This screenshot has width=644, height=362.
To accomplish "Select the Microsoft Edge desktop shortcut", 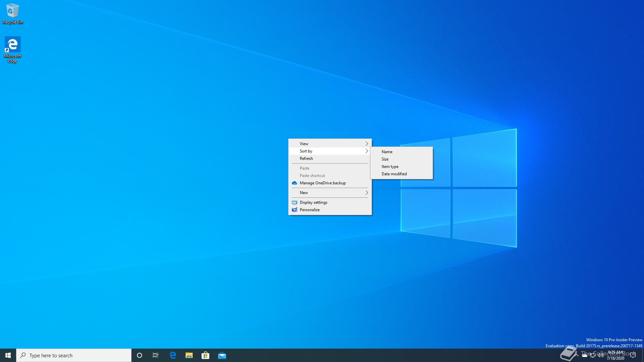I will 12,49.
